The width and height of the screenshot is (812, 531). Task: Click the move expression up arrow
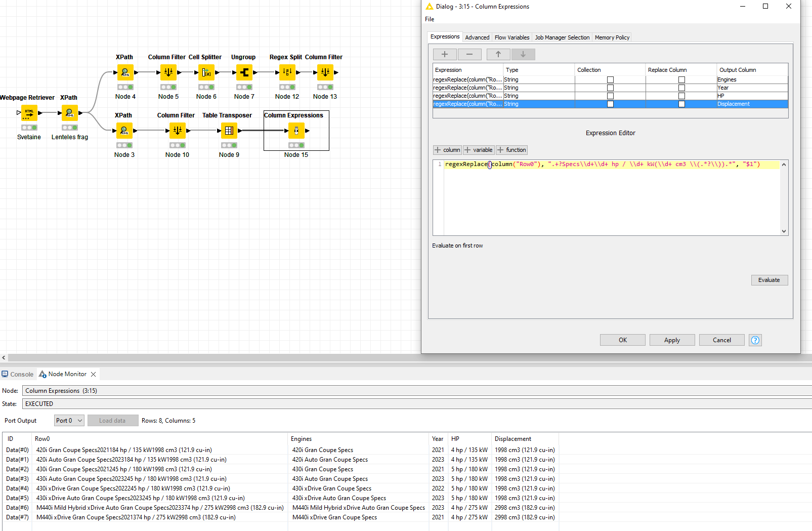(x=498, y=54)
